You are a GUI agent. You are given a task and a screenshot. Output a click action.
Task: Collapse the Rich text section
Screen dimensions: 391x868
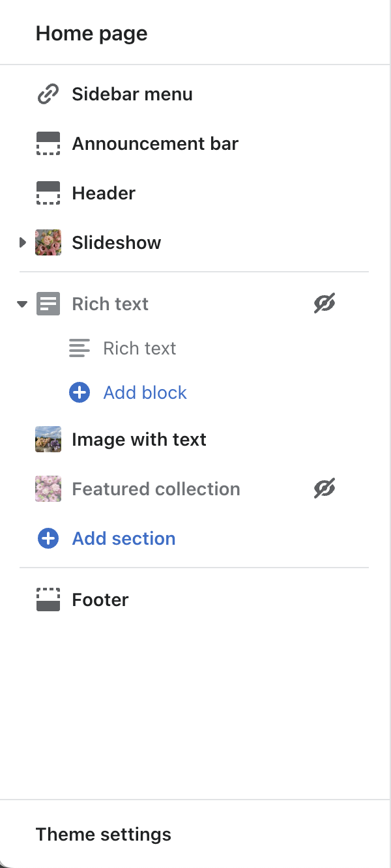coord(23,304)
